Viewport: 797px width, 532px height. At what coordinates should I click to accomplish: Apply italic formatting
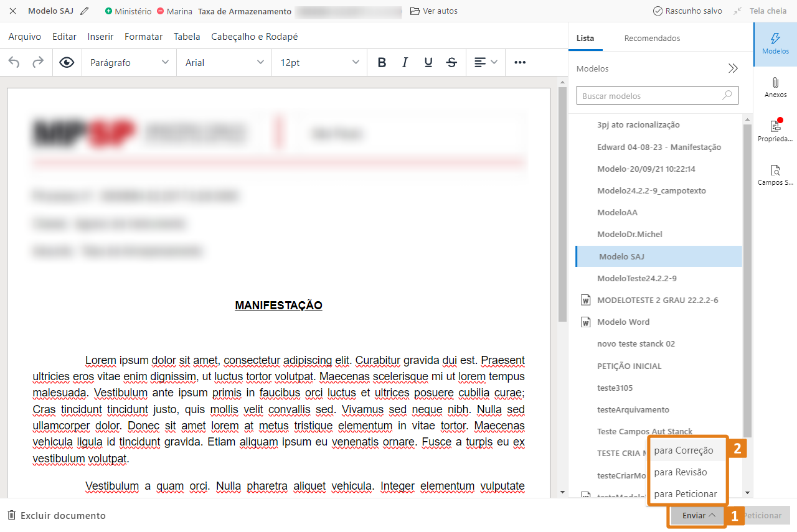point(405,62)
